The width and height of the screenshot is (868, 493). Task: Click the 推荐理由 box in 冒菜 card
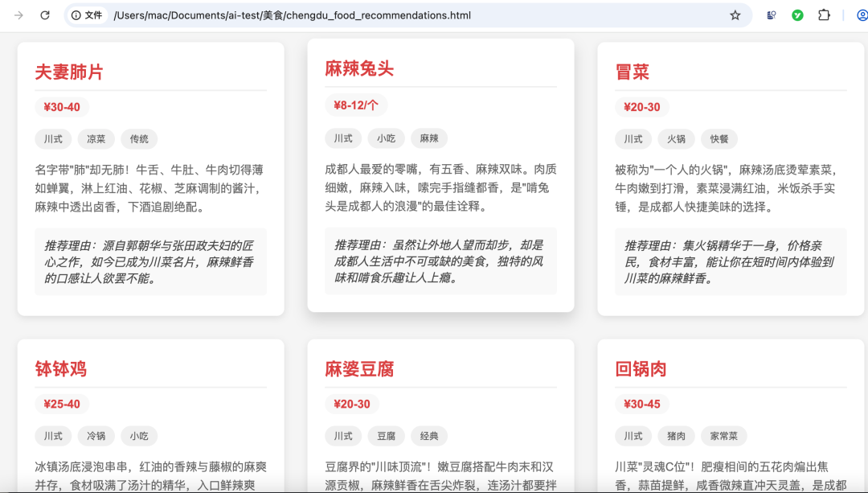point(730,261)
